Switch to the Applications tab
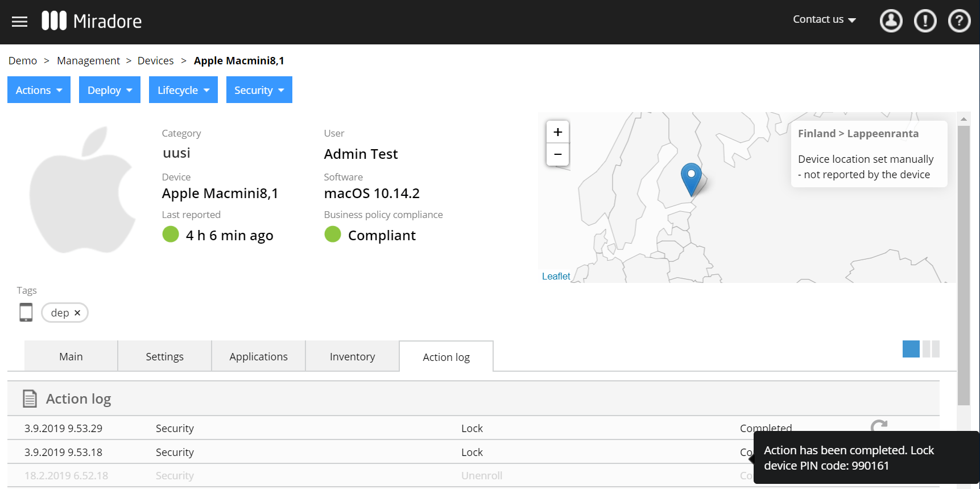 click(x=258, y=356)
